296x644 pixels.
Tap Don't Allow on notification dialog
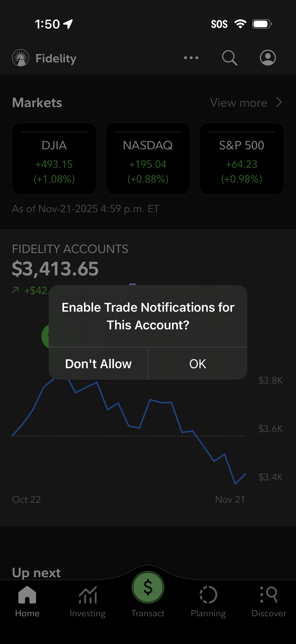[x=98, y=364]
